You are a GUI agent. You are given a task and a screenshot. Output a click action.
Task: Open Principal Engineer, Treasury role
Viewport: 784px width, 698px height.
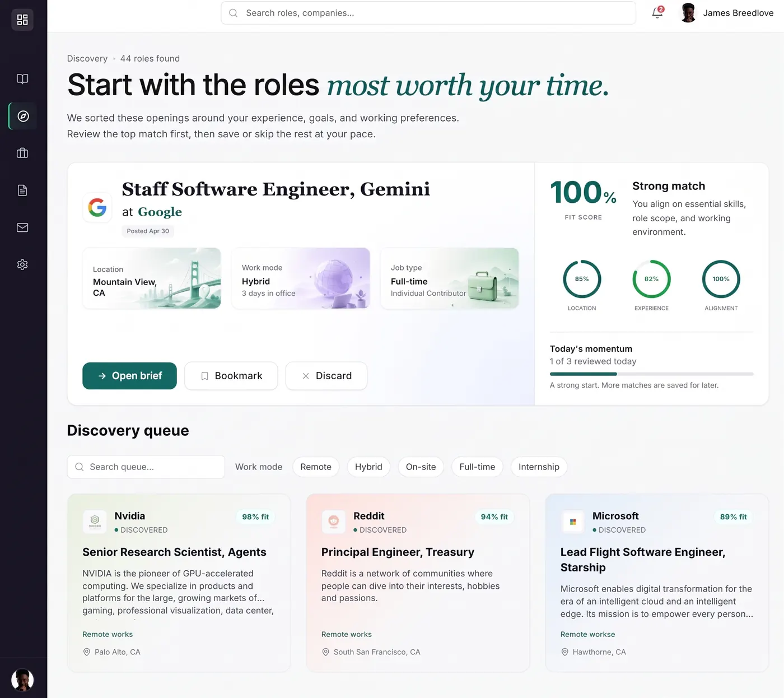pyautogui.click(x=398, y=552)
